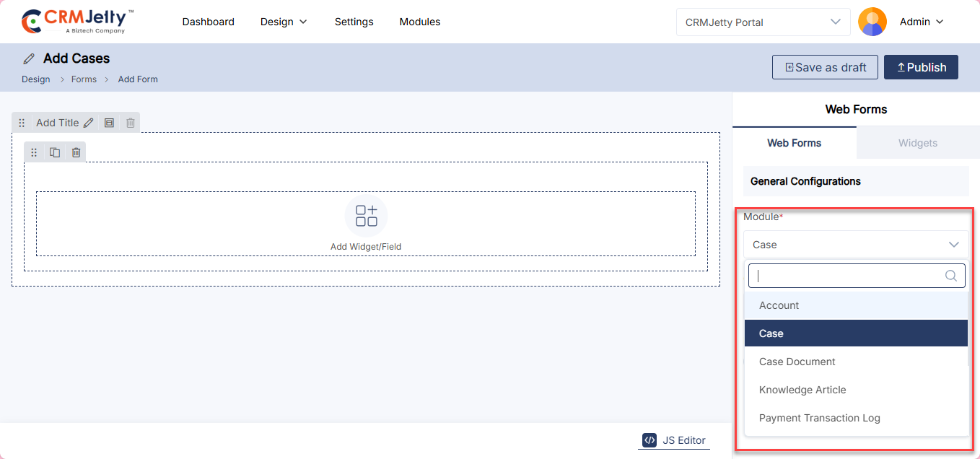This screenshot has height=459, width=980.
Task: Click the Save as draft button
Action: (x=825, y=67)
